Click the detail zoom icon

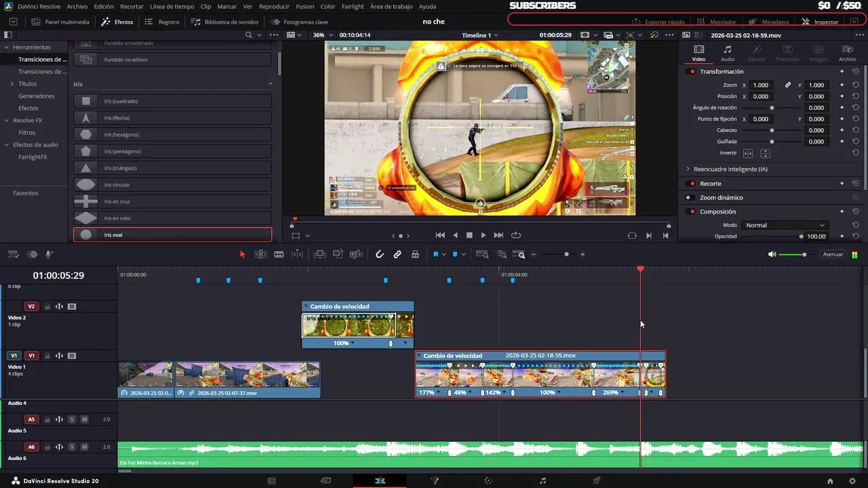pyautogui.click(x=502, y=254)
